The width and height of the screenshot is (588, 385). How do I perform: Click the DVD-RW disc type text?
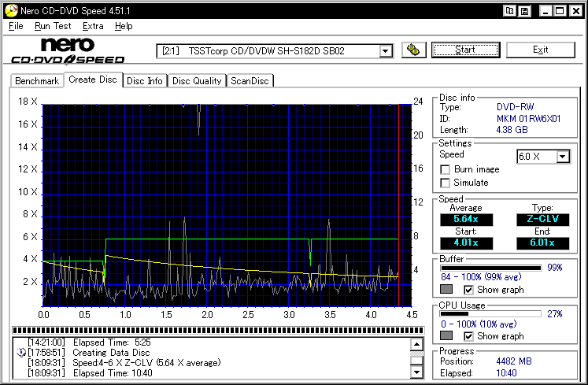tap(516, 107)
